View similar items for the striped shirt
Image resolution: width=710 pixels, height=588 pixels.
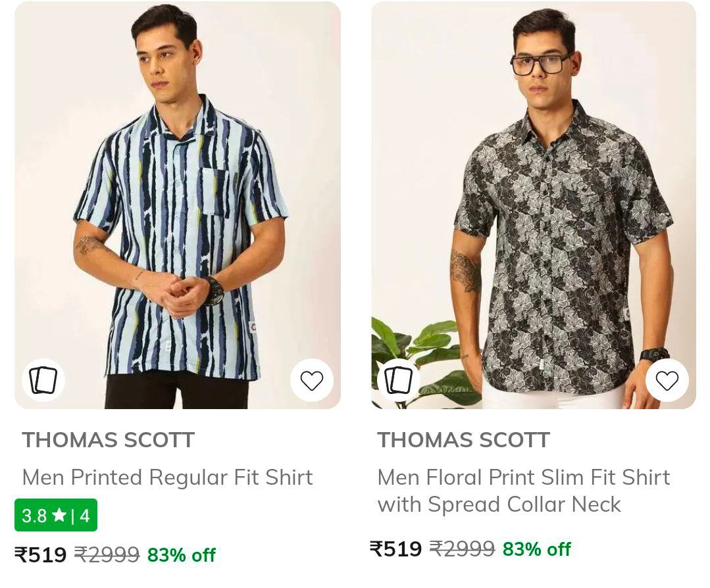pyautogui.click(x=43, y=380)
